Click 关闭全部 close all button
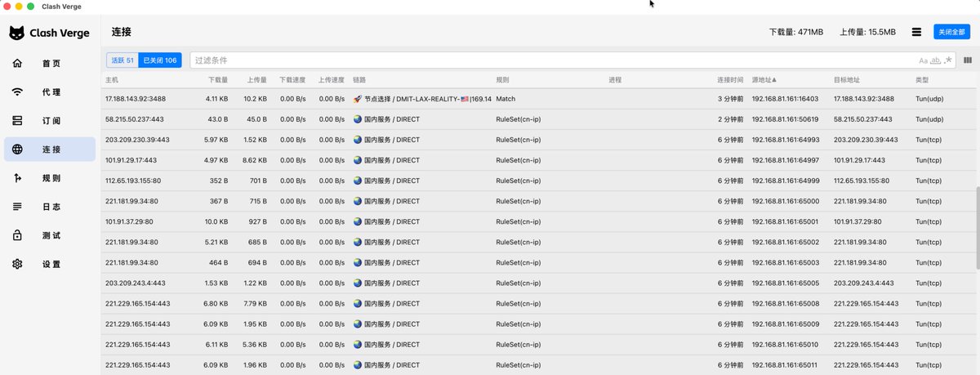Viewport: 980px width, 375px height. tap(952, 32)
